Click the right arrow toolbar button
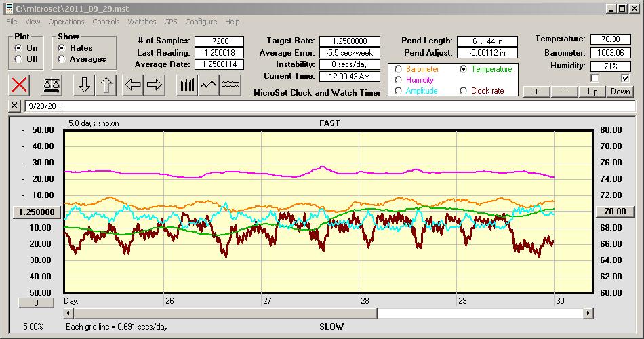 tap(155, 85)
